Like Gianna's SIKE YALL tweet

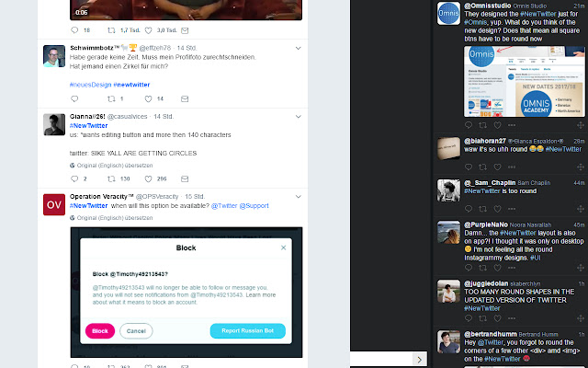(x=148, y=178)
